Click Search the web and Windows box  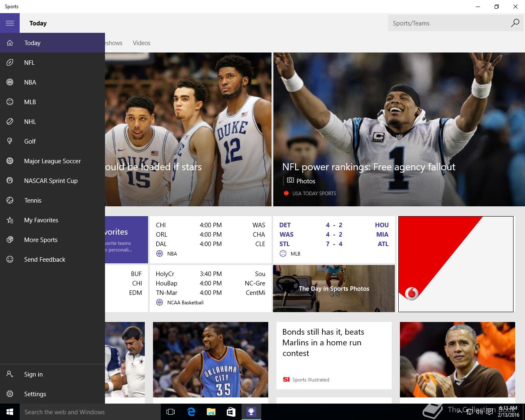(x=90, y=412)
